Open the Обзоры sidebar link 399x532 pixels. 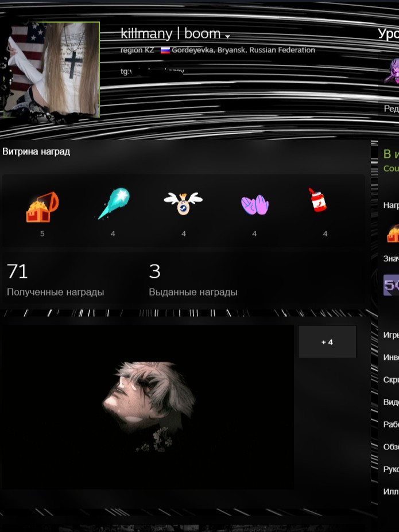point(391,447)
